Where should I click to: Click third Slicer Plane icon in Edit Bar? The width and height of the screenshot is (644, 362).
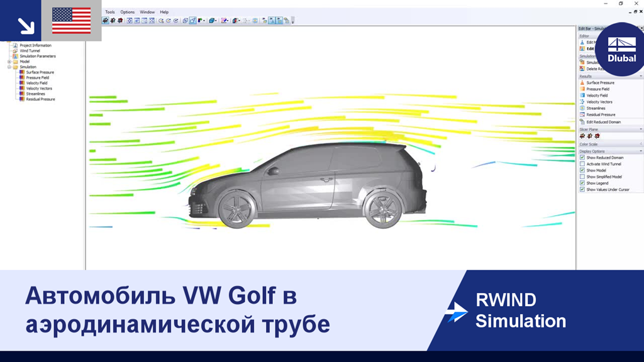[597, 136]
